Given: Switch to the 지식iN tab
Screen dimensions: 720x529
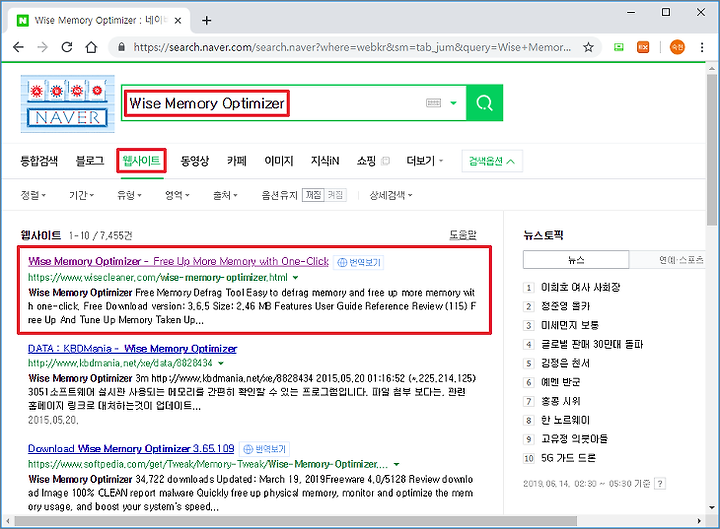Looking at the screenshot, I should 325,161.
